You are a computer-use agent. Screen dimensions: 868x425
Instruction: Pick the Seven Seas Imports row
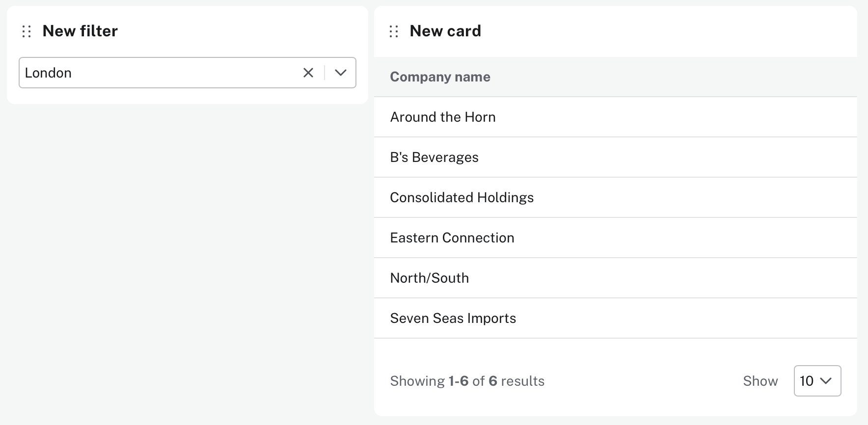click(453, 318)
